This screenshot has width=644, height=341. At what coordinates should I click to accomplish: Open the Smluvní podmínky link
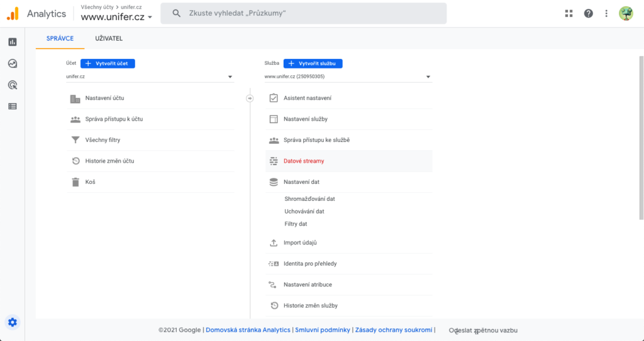[323, 330]
